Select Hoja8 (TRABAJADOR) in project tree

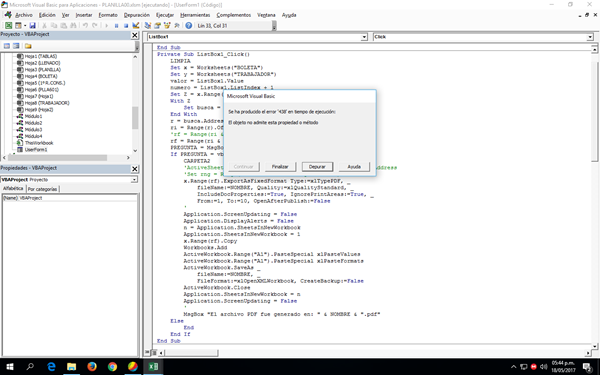click(47, 103)
